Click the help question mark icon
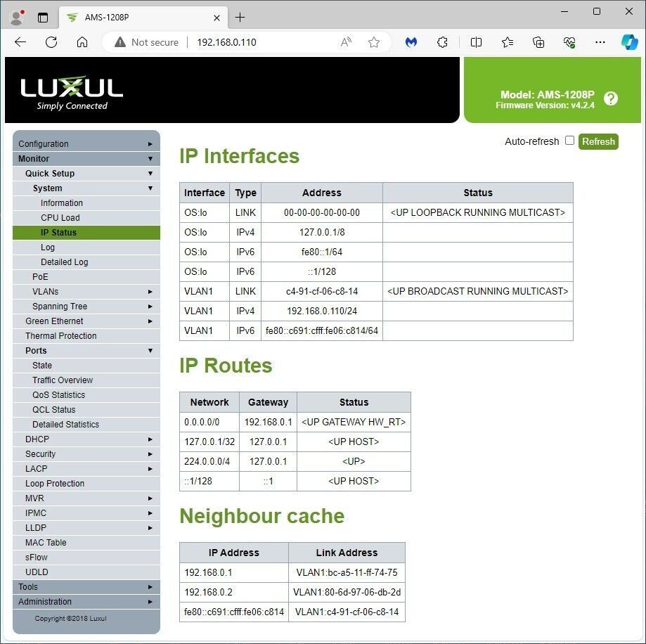Image resolution: width=646 pixels, height=644 pixels. pos(611,98)
